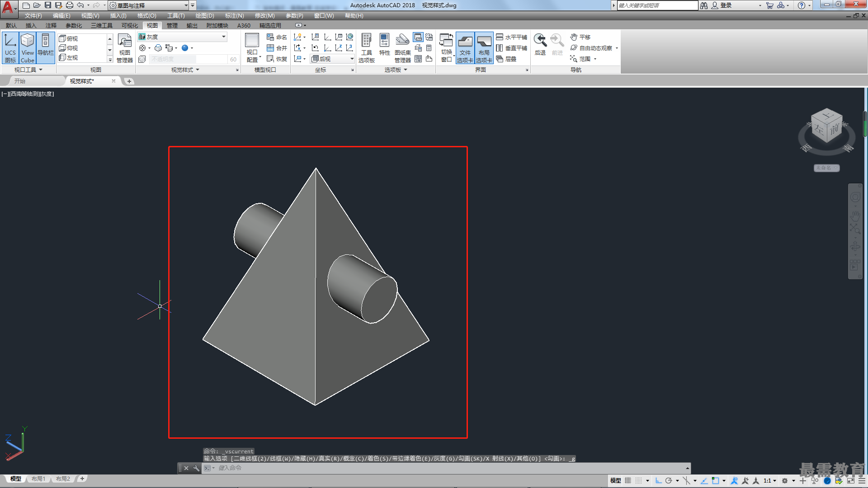Click the keyword search field in title bar
Screen dimensions: 868x488
pyautogui.click(x=657, y=5)
